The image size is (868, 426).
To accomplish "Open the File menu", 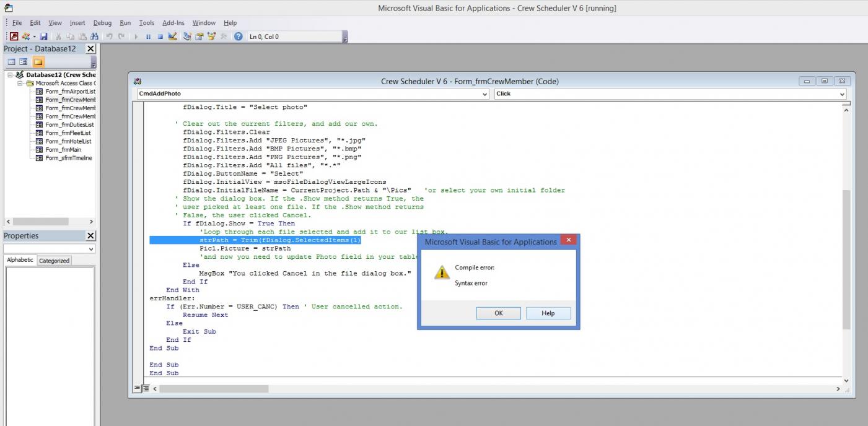I will (17, 23).
